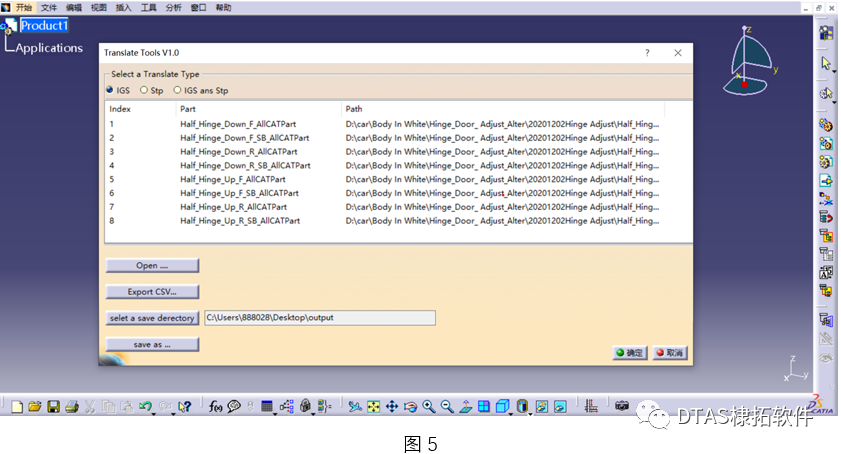The image size is (841, 454).
Task: Click the save as ... button
Action: click(x=152, y=344)
